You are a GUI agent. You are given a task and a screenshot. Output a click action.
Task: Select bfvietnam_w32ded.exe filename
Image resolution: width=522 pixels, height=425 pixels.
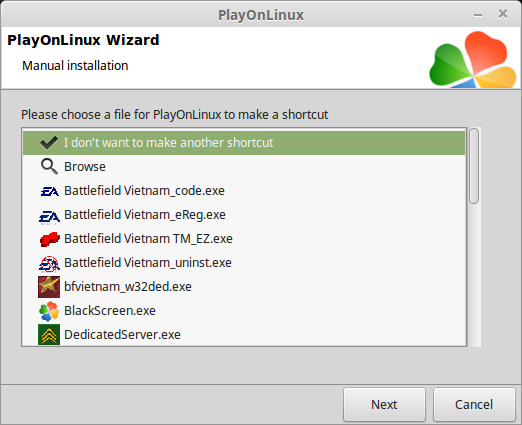[x=128, y=287]
